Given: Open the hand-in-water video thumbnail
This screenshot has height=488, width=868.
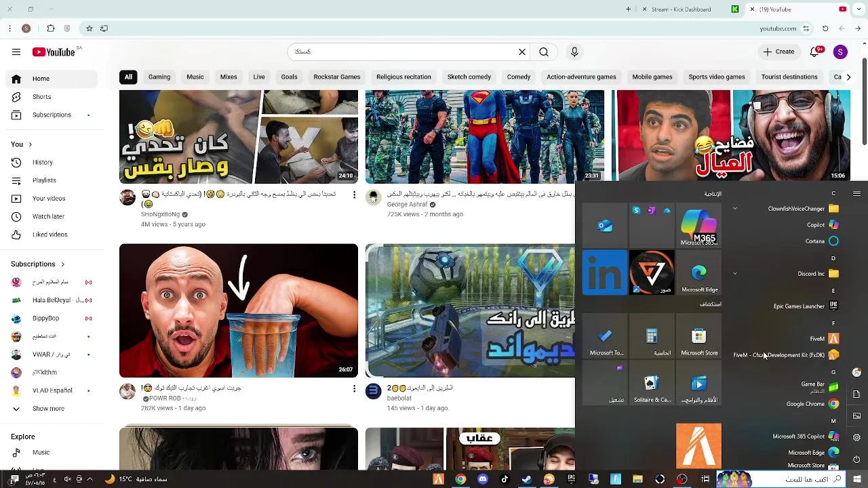Looking at the screenshot, I should pos(239,310).
